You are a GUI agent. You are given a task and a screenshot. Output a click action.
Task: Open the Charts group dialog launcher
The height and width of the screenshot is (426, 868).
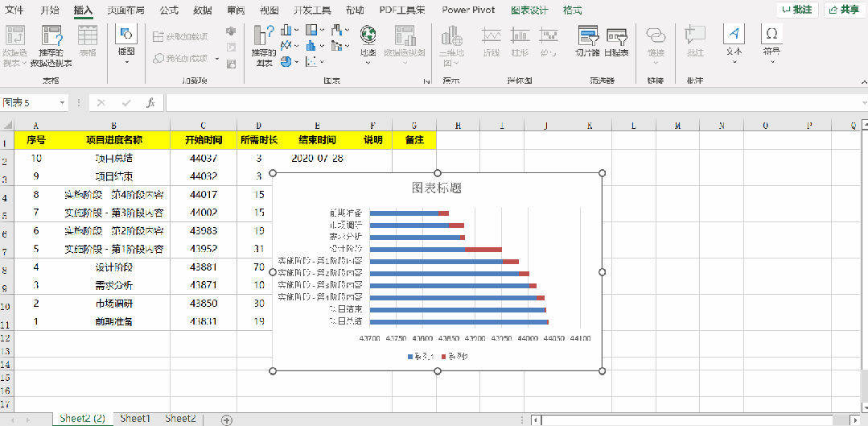pos(427,81)
